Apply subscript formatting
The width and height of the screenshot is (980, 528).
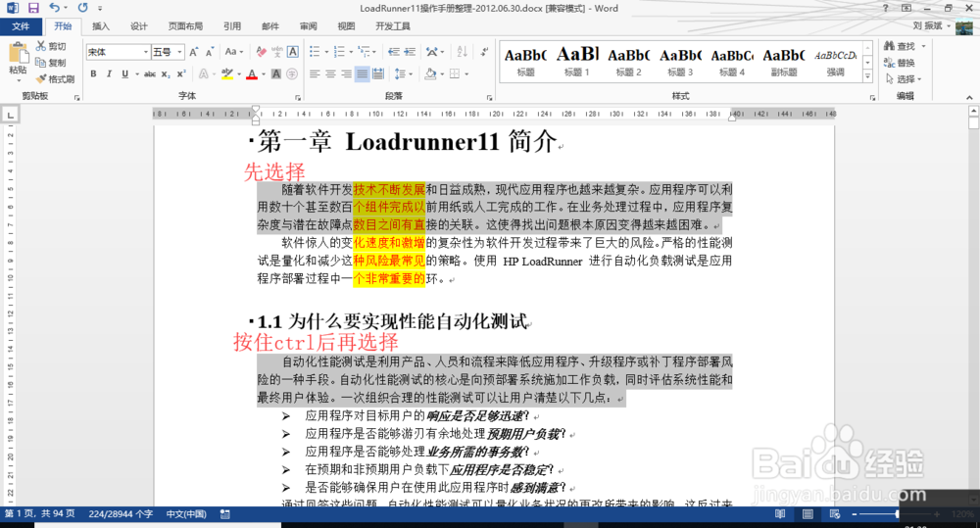(x=165, y=73)
